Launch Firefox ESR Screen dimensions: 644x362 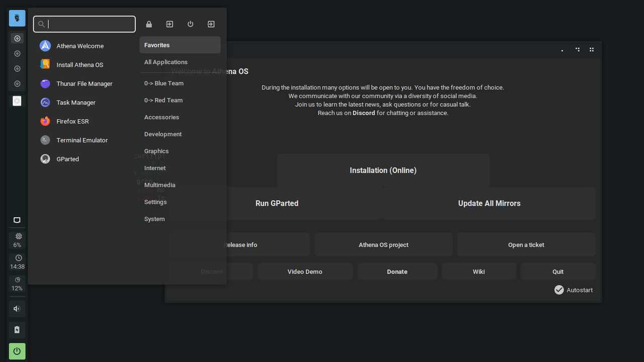[84, 121]
